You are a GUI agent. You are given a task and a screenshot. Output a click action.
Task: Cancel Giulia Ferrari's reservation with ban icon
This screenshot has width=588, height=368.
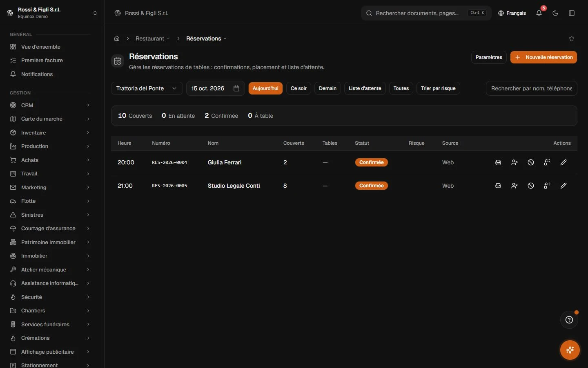[x=531, y=162]
